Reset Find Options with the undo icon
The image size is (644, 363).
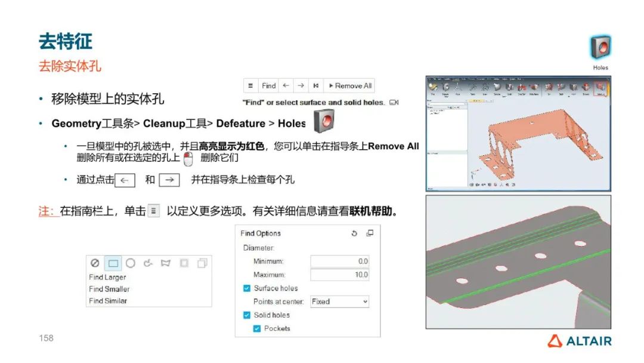point(355,233)
